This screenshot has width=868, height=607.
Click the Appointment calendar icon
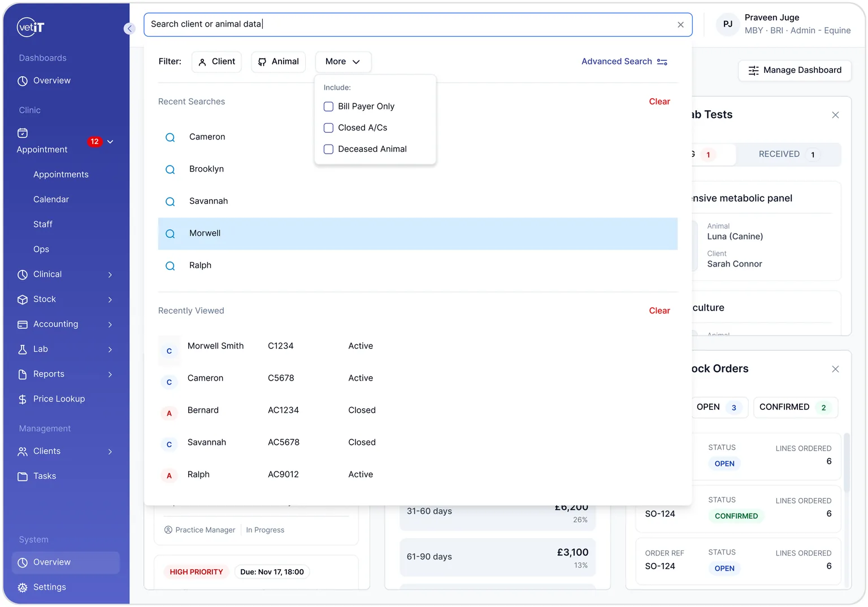(23, 133)
